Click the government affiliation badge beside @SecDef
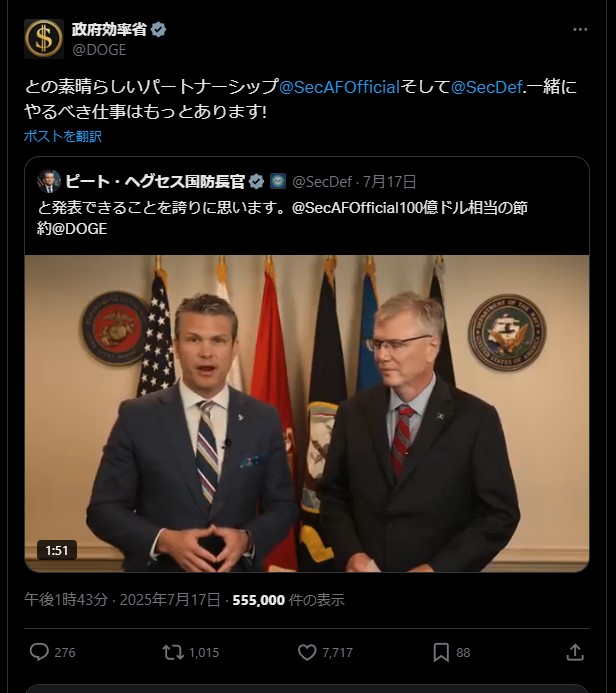This screenshot has width=616, height=693. point(278,181)
